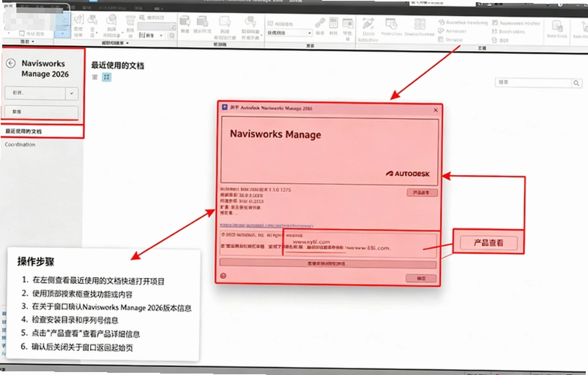This screenshot has height=375, width=588.
Task: Expand the Select and Search panel title
Action: [x=114, y=43]
